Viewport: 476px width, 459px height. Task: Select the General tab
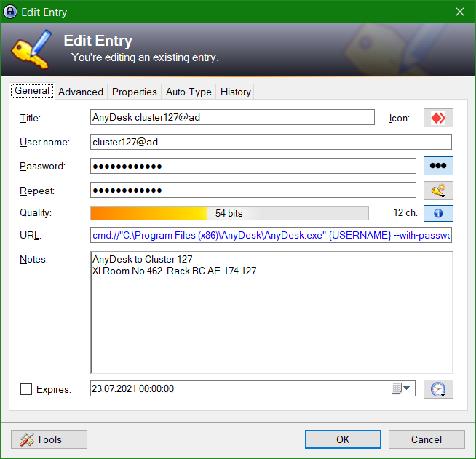click(32, 91)
